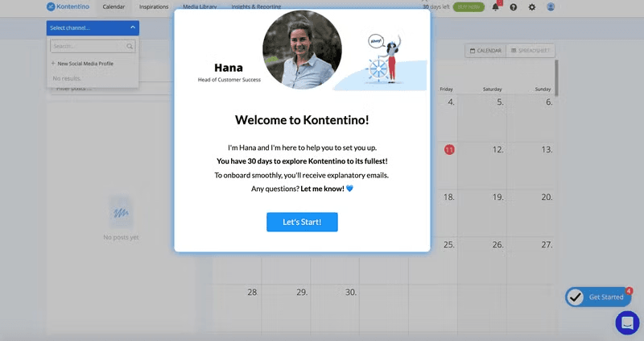The image size is (644, 341).
Task: Switch to Calendar view toggle
Action: coord(485,51)
